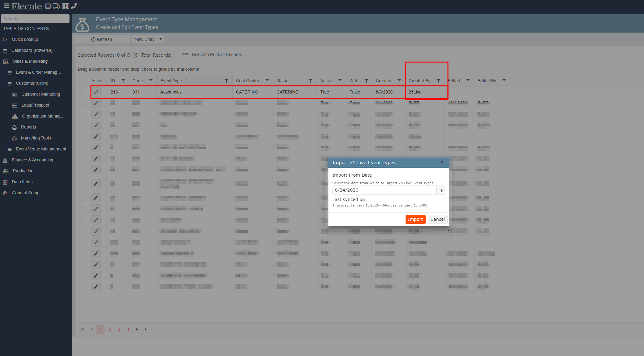Go to page 4 of the records

(128, 329)
